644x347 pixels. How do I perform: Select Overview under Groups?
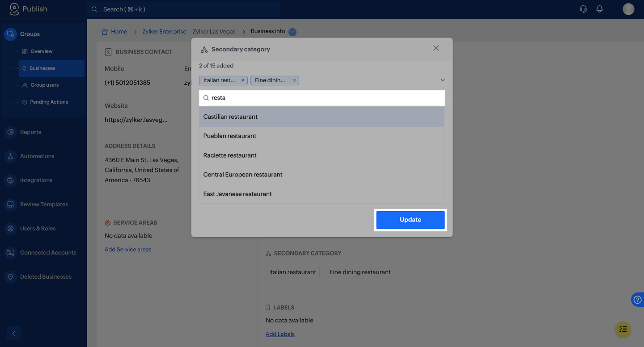(x=42, y=51)
